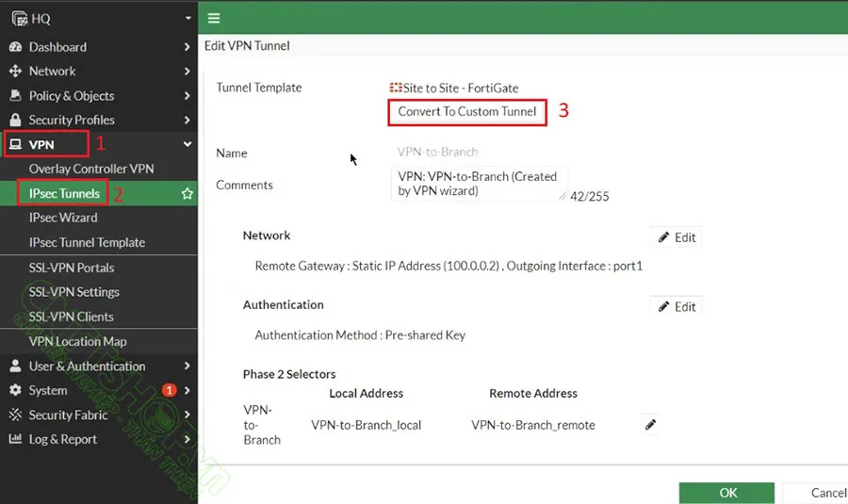
Task: Edit the Authentication section
Action: pyautogui.click(x=677, y=306)
